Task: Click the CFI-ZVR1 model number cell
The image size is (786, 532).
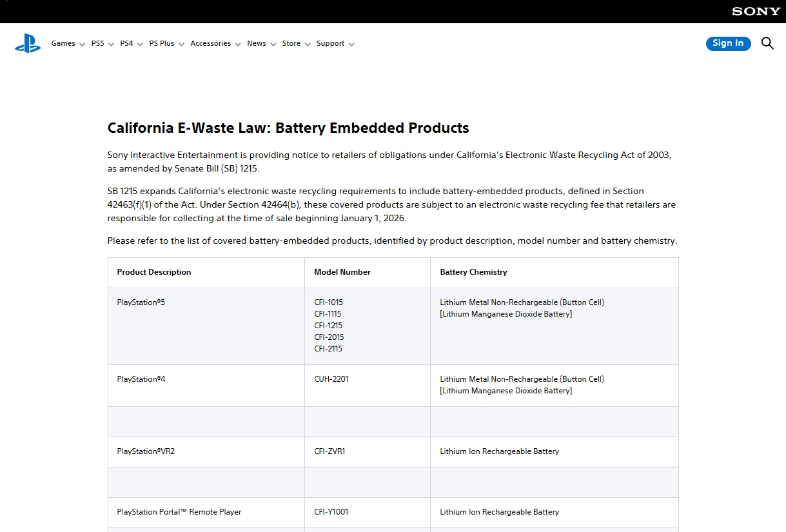Action: 329,451
